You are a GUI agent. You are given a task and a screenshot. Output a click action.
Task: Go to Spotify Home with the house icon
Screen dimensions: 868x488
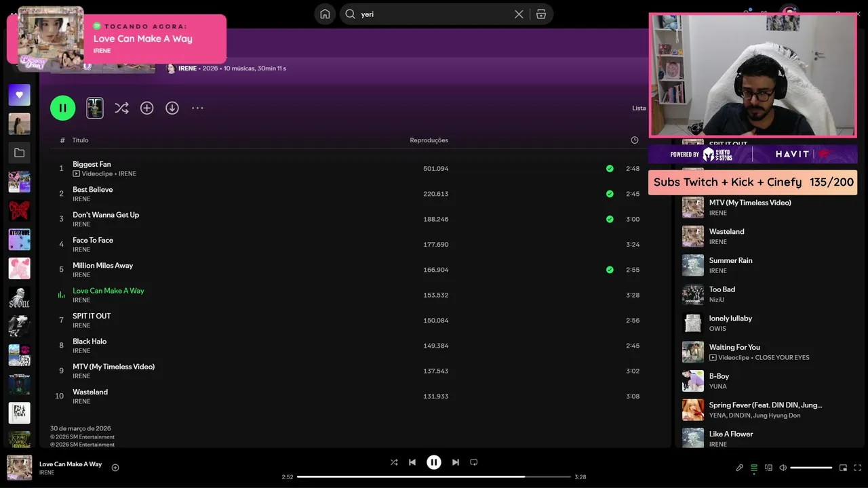(325, 14)
